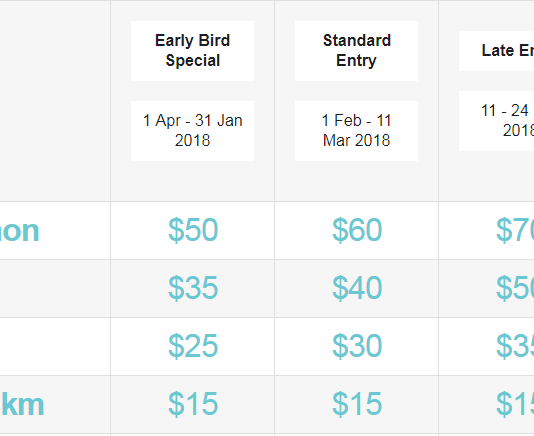Image resolution: width=534 pixels, height=436 pixels.
Task: Click the row label ending in 'on'
Action: pyautogui.click(x=19, y=231)
